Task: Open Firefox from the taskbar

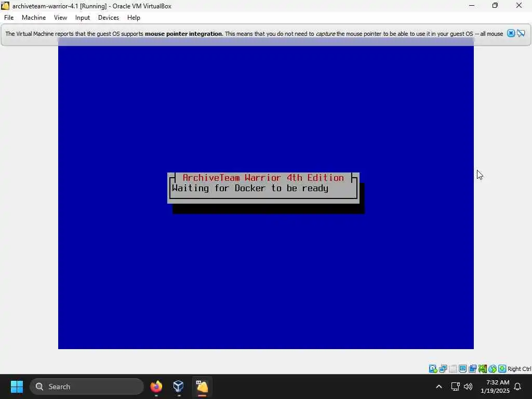Action: [156, 387]
